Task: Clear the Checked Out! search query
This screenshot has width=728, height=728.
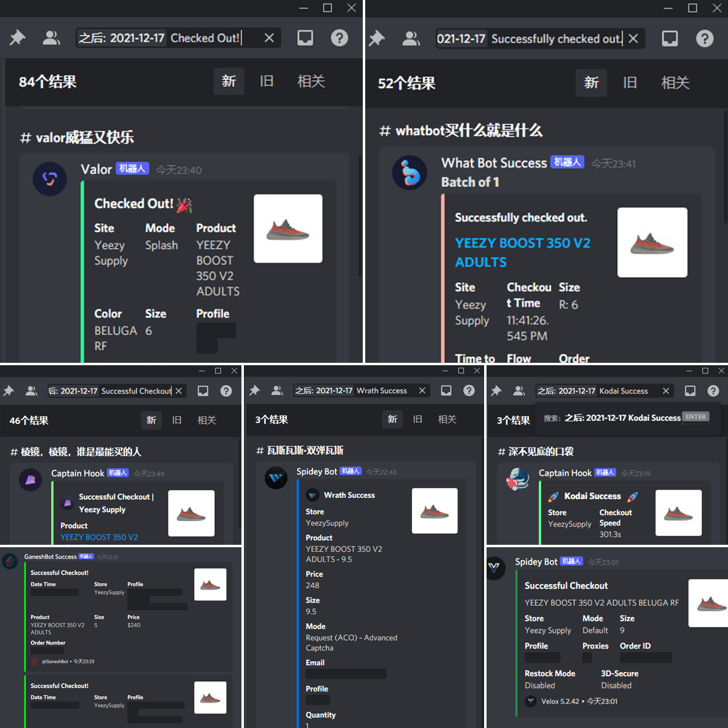Action: [x=269, y=38]
